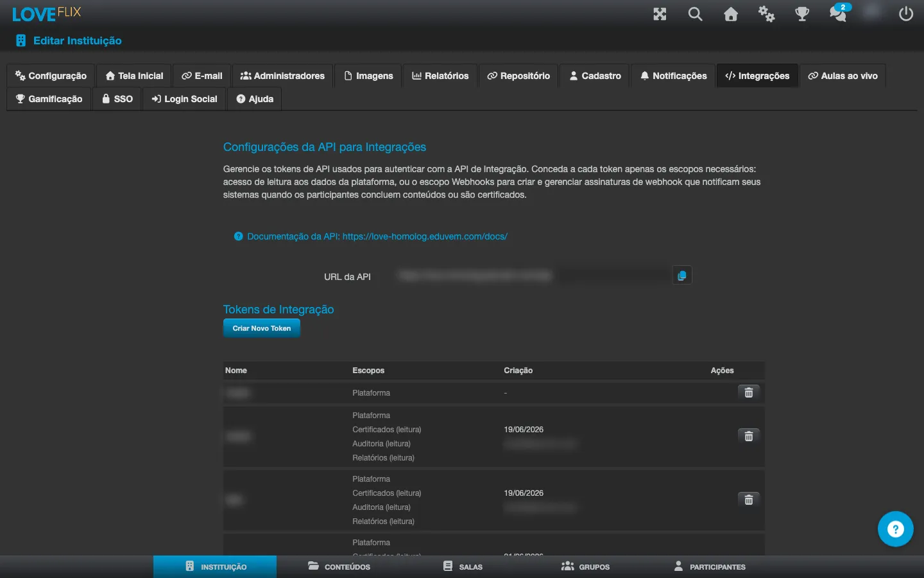
Task: Delete the token with only Plataforma scope
Action: pyautogui.click(x=748, y=392)
